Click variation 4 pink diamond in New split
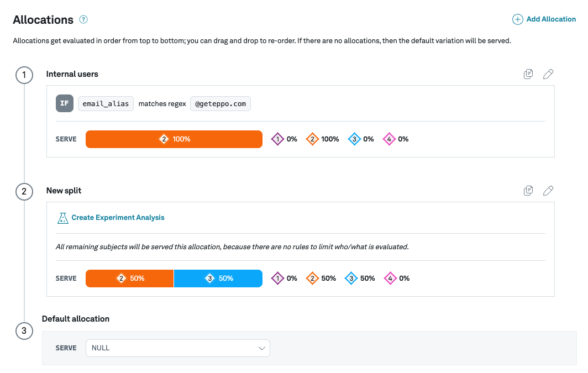Screen dimensions: 588x373 (x=391, y=279)
